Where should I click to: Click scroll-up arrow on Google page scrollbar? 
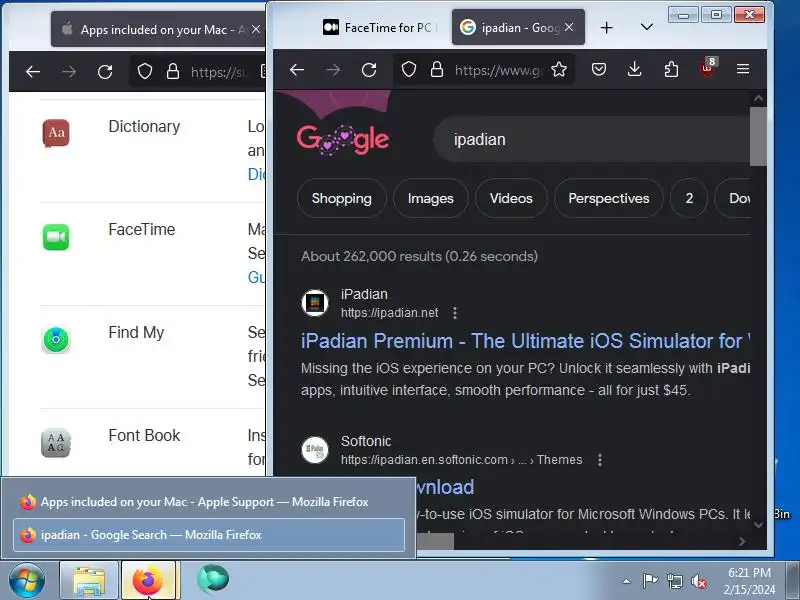tap(758, 98)
